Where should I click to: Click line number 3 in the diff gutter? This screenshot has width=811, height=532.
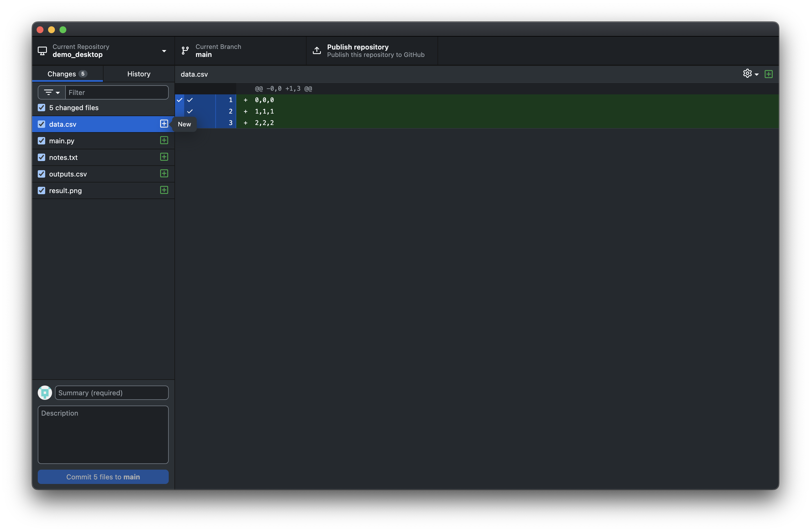[231, 123]
